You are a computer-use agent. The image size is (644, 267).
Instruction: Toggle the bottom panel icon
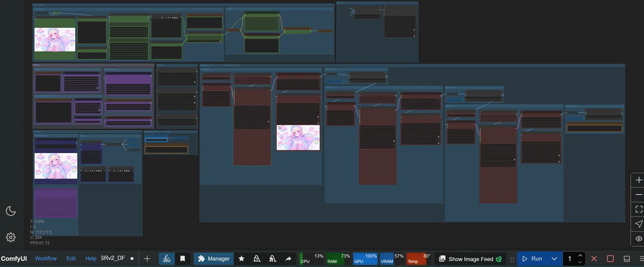pos(626,259)
